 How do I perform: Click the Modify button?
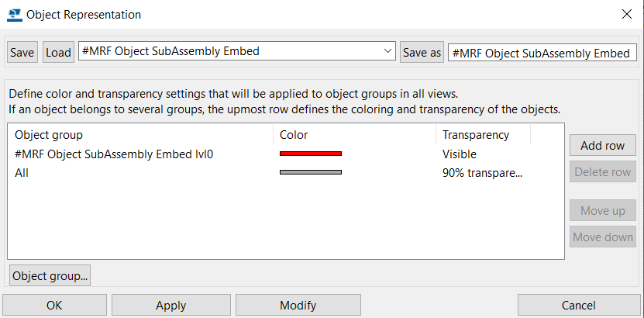298,306
